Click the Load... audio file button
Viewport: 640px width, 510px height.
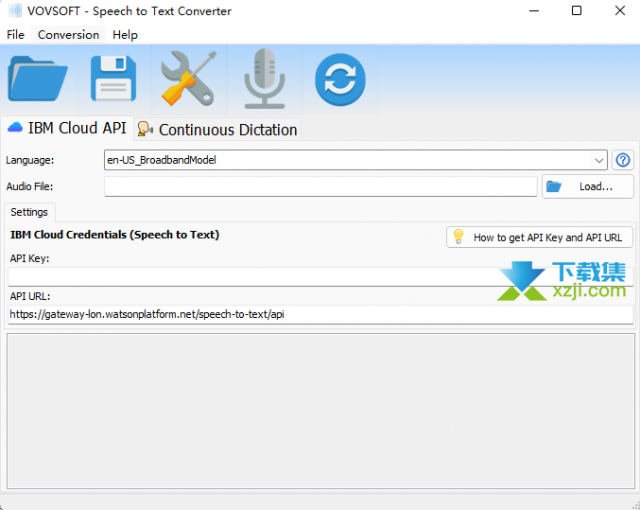click(587, 186)
